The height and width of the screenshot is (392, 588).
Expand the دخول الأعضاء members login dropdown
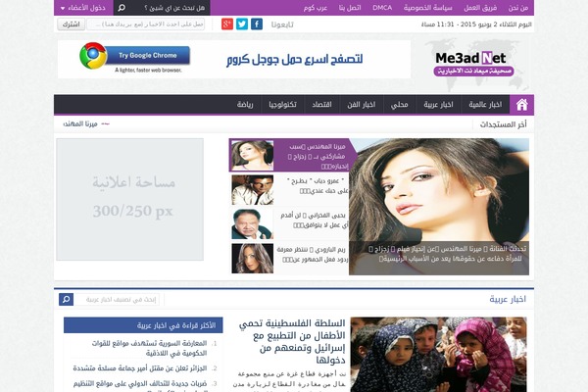tap(83, 8)
